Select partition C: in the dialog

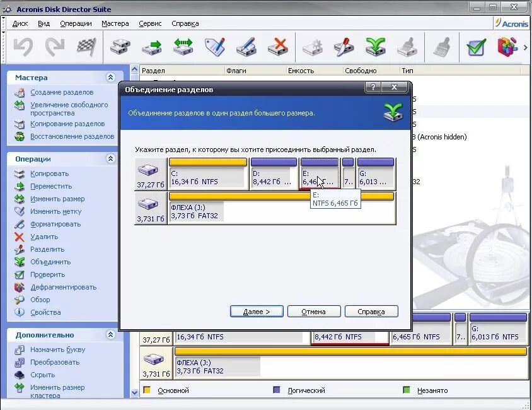point(208,173)
